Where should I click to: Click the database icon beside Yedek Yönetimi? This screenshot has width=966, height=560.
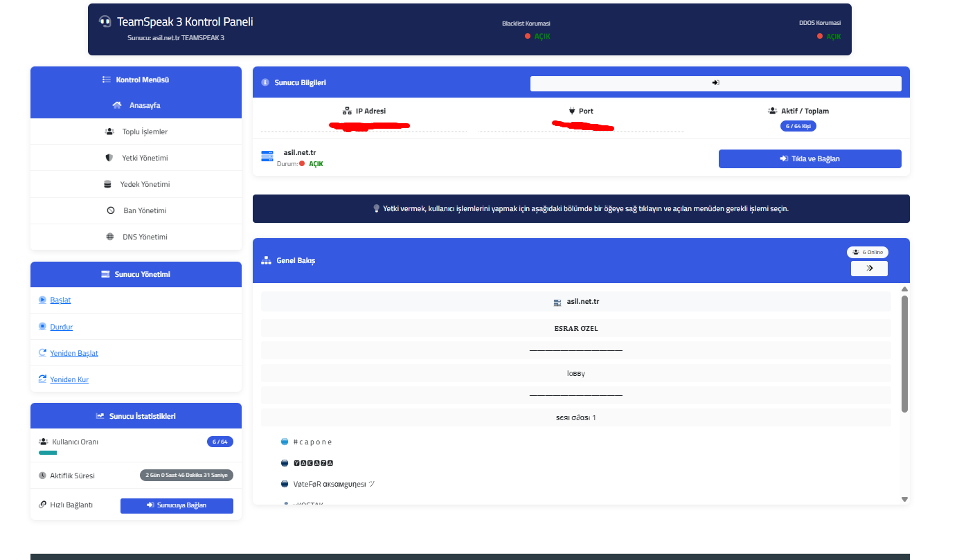coord(107,184)
